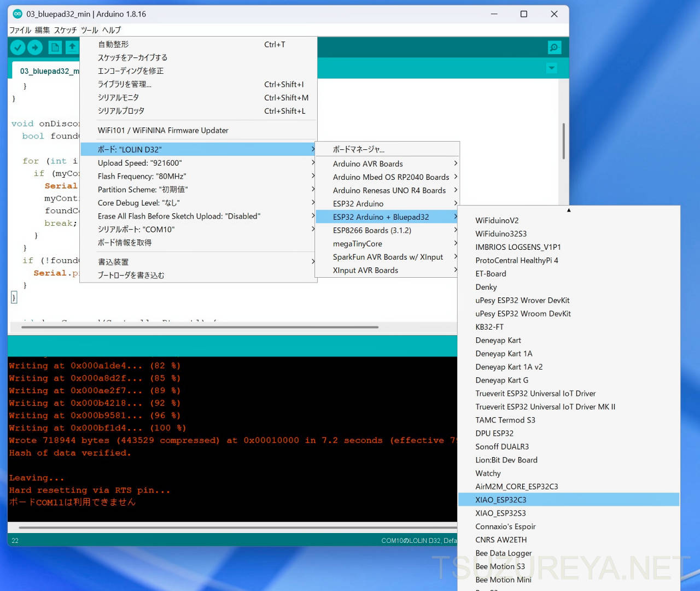700x591 pixels.
Task: Open the ツール menu
Action: coord(89,30)
